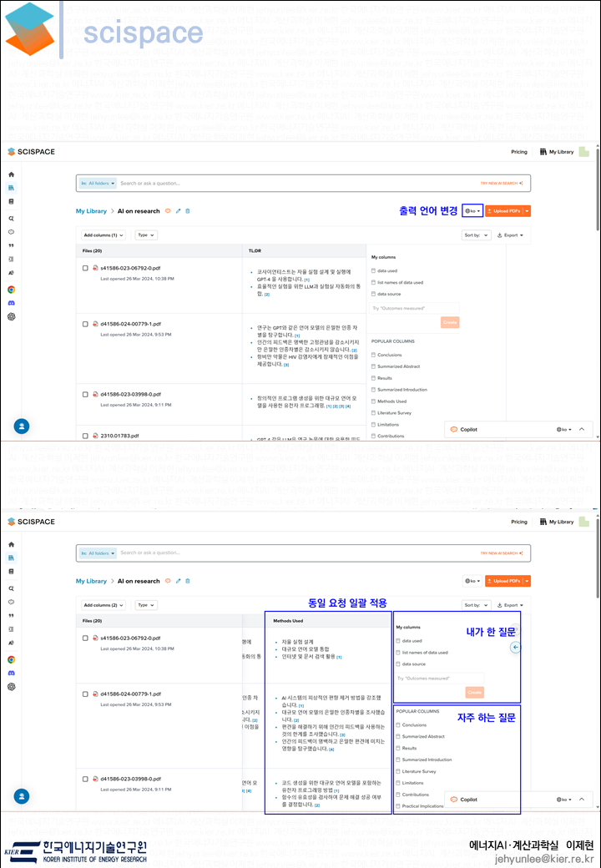The image size is (601, 868).
Task: Click 'Create' button in lower screenshot columns panel
Action: pyautogui.click(x=475, y=692)
